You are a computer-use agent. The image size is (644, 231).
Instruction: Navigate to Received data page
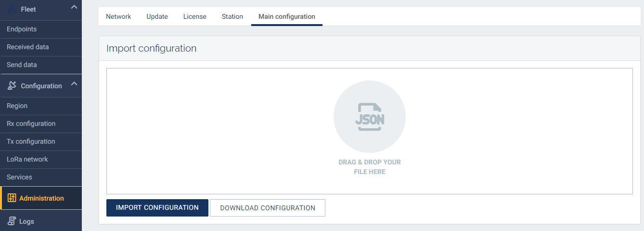27,47
